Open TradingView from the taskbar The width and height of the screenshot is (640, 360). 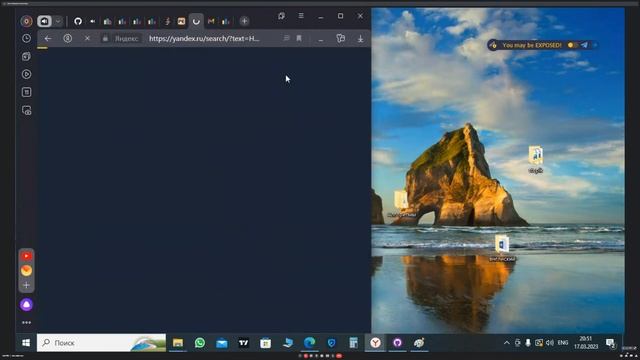pyautogui.click(x=244, y=343)
